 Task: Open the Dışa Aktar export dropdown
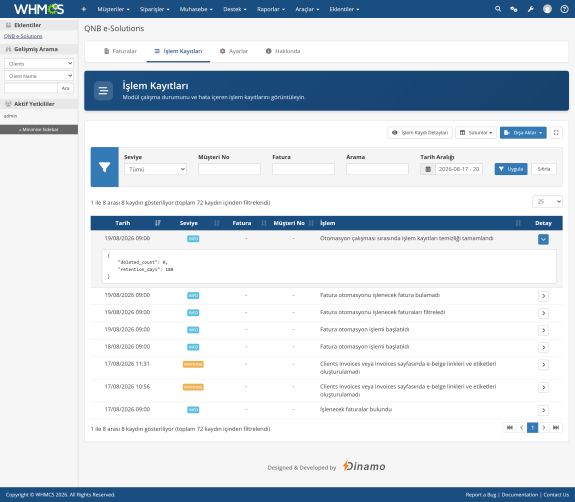(x=523, y=132)
